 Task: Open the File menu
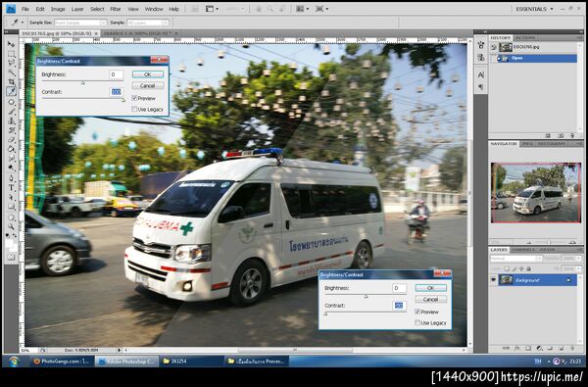25,9
